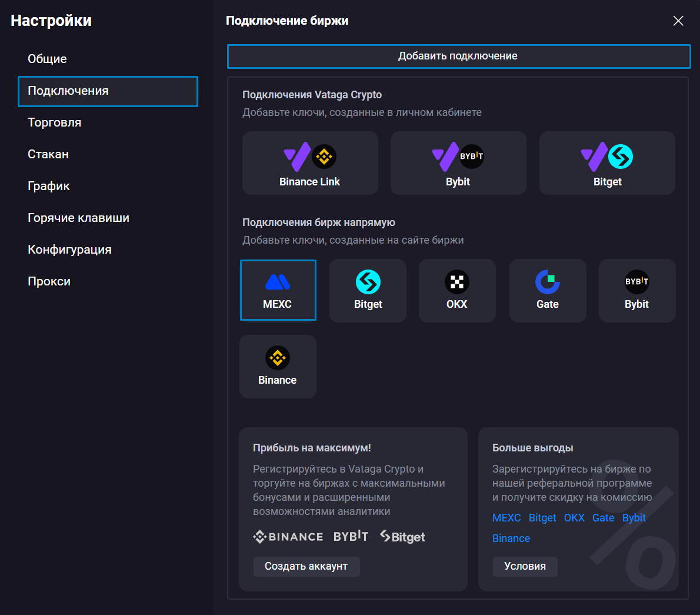Image resolution: width=700 pixels, height=615 pixels.
Task: Select the Binance Link connection tile
Action: pyautogui.click(x=310, y=163)
